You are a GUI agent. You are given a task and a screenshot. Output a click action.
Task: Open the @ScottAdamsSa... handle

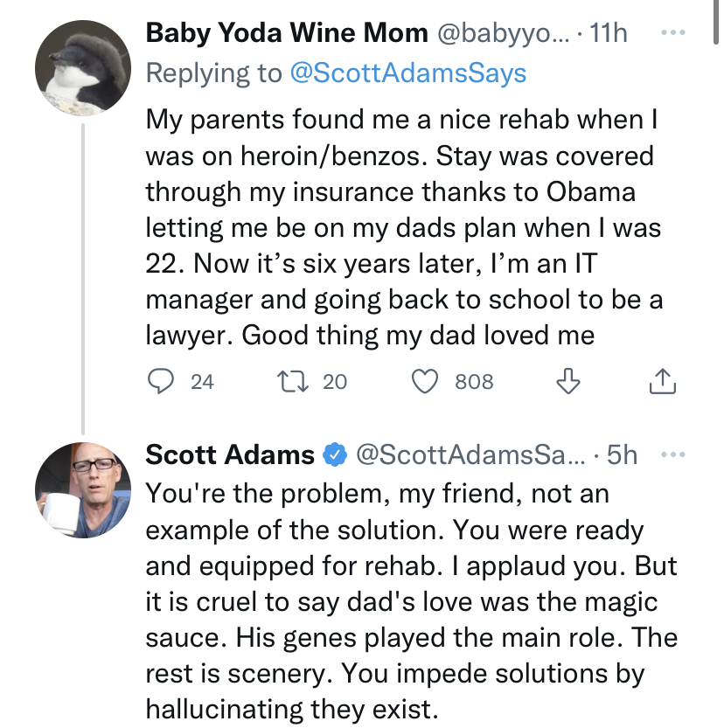tap(471, 454)
